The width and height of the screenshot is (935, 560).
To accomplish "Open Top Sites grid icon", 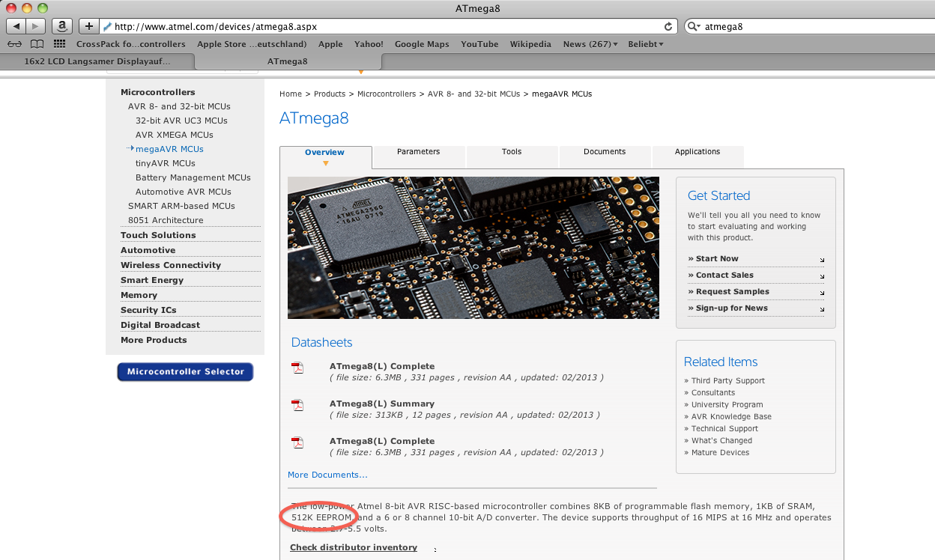I will click(x=59, y=44).
